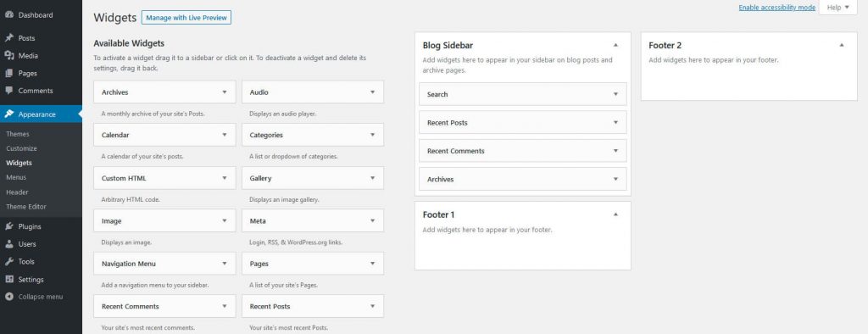
Task: Click the Custom HTML widget title
Action: (x=124, y=178)
